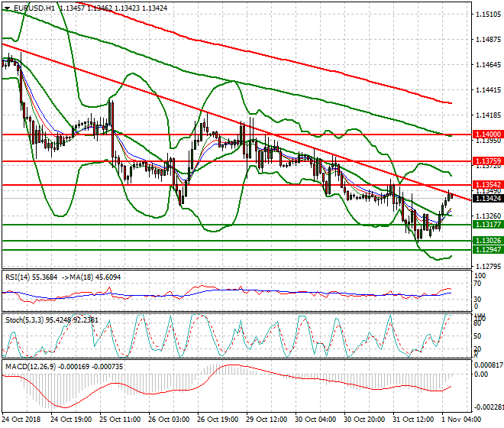The height and width of the screenshot is (428, 504).
Task: Click the current price label 1.13424
Action: click(x=488, y=199)
